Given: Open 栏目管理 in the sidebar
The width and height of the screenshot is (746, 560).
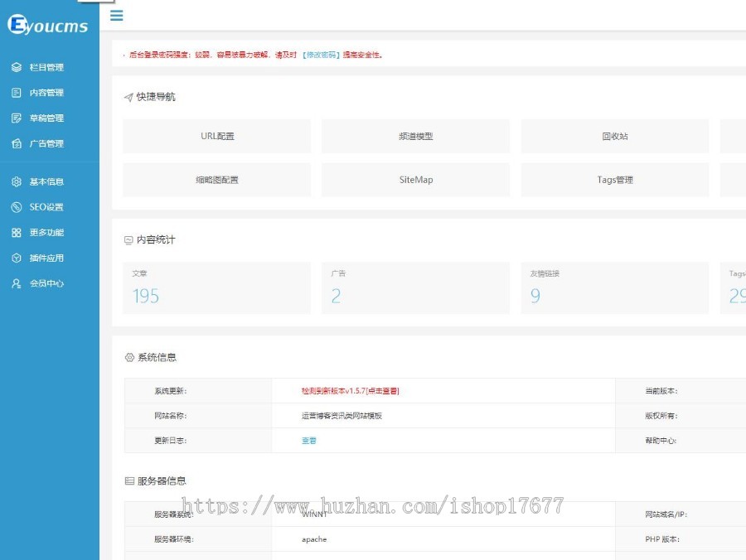Looking at the screenshot, I should [46, 67].
